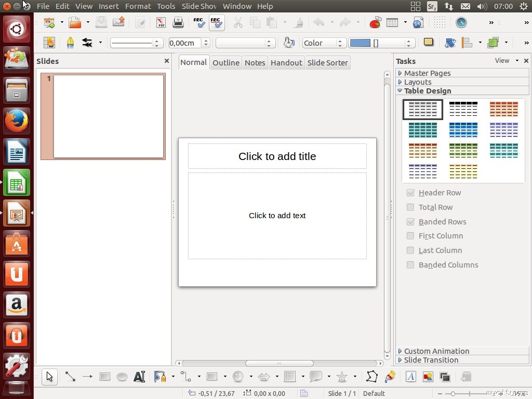Expand the Custom Animation section
The width and height of the screenshot is (532, 399).
[x=436, y=351]
